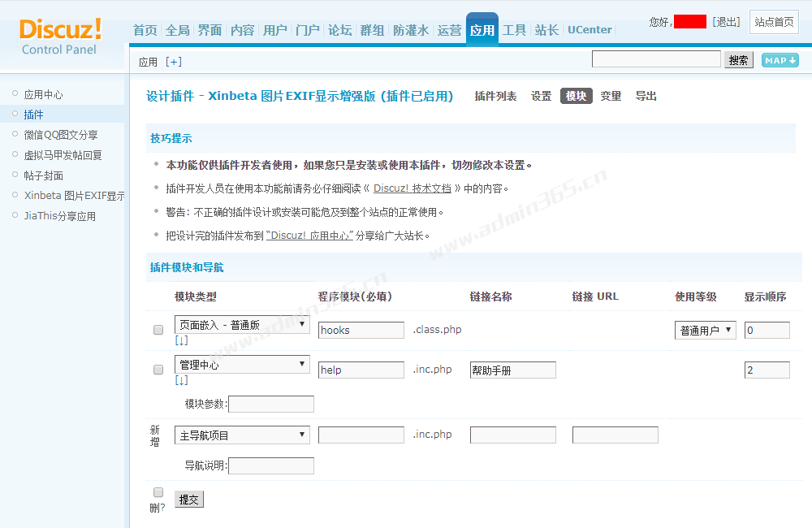The width and height of the screenshot is (812, 528).
Task: Click the 'help' program module field
Action: (x=361, y=370)
